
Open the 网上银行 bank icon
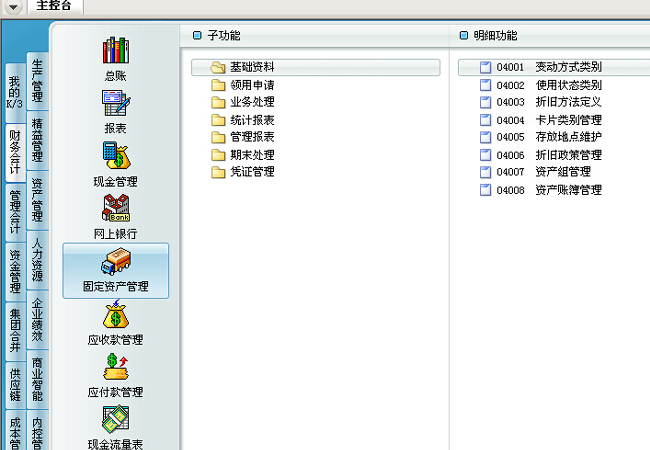pyautogui.click(x=116, y=208)
